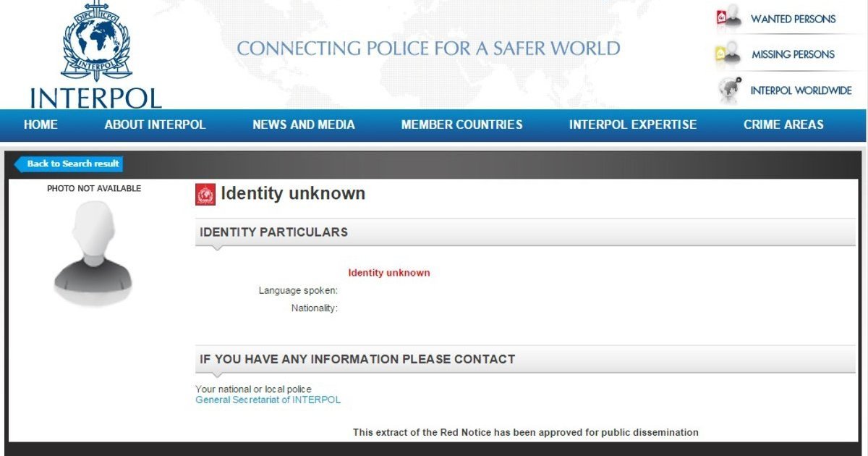This screenshot has height=456, width=868.
Task: Click the INTERPOL Worldwide globe icon
Action: point(729,90)
